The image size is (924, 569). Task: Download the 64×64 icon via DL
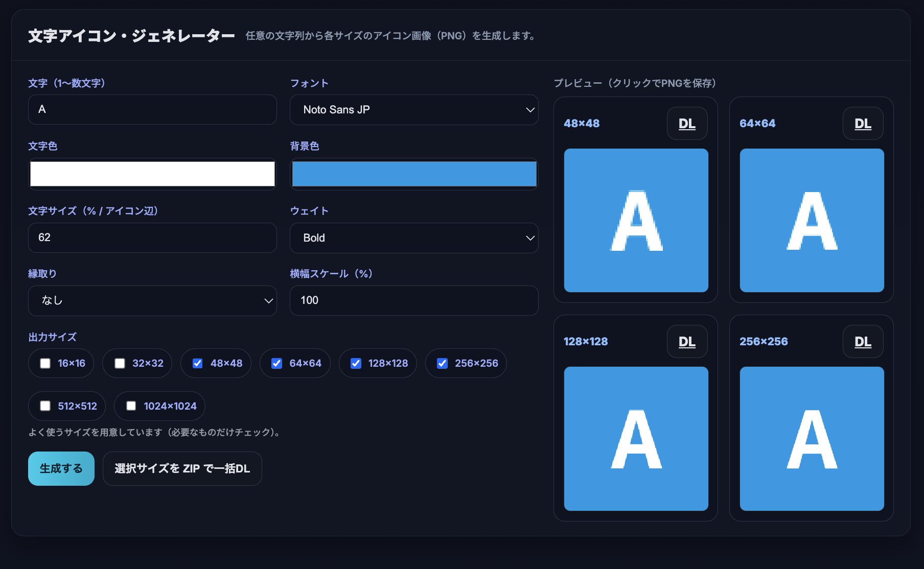(x=863, y=124)
